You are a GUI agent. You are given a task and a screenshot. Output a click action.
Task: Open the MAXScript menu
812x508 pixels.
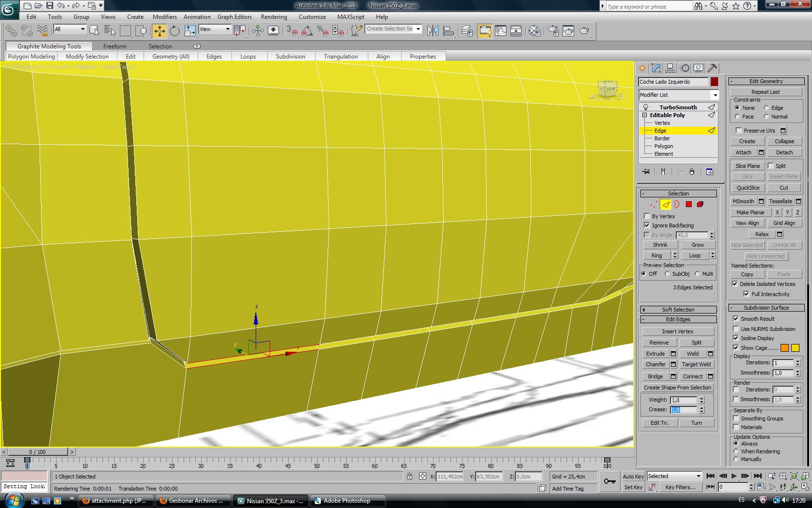[351, 17]
